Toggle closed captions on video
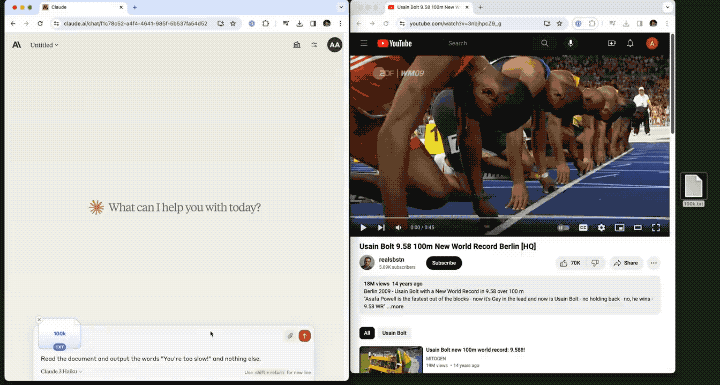720x385 pixels. pos(583,227)
